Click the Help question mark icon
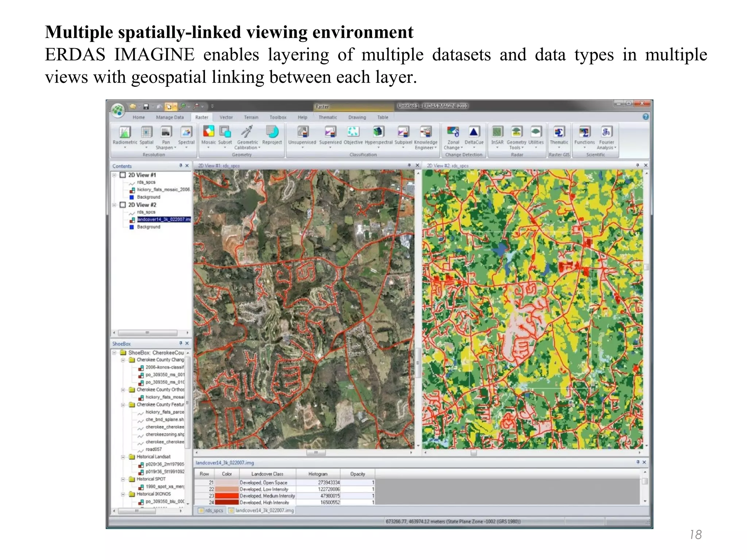 (x=646, y=117)
